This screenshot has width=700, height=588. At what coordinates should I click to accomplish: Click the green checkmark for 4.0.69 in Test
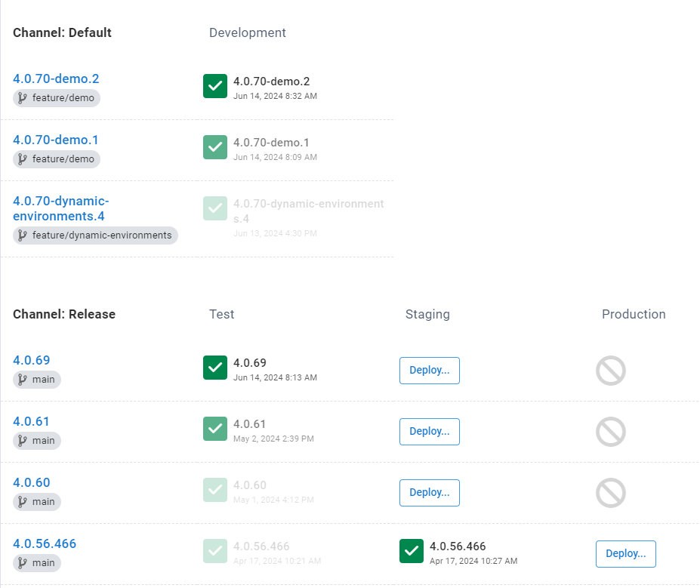coord(214,368)
